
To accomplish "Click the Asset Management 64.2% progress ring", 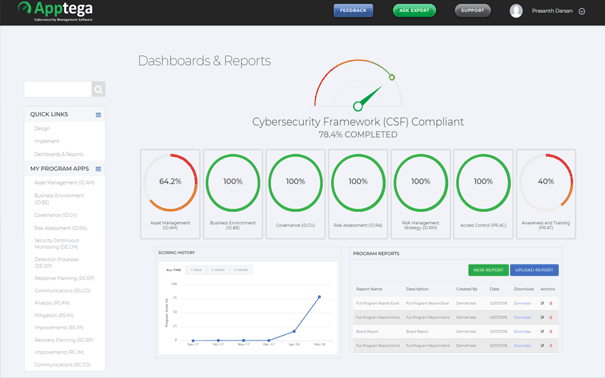I will coord(170,182).
